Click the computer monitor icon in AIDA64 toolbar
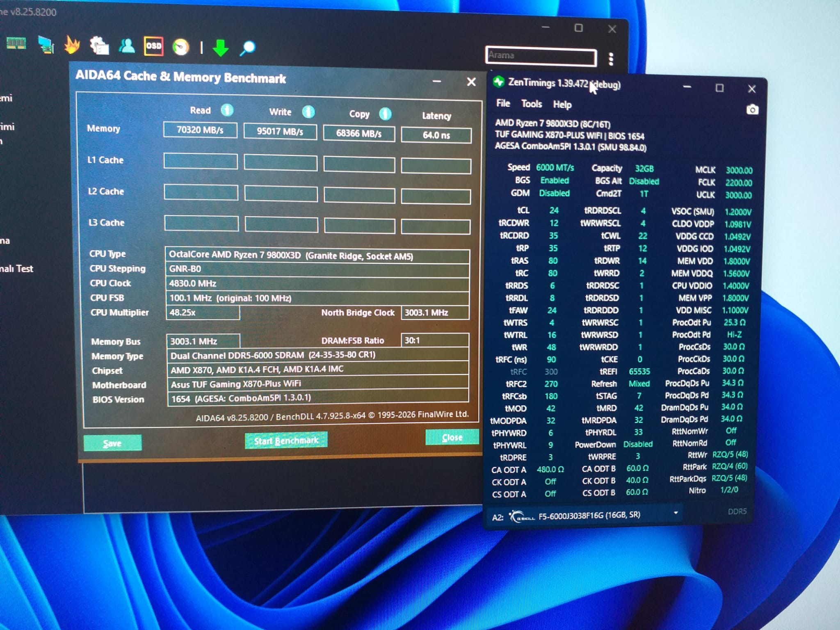840x630 pixels. coord(46,45)
